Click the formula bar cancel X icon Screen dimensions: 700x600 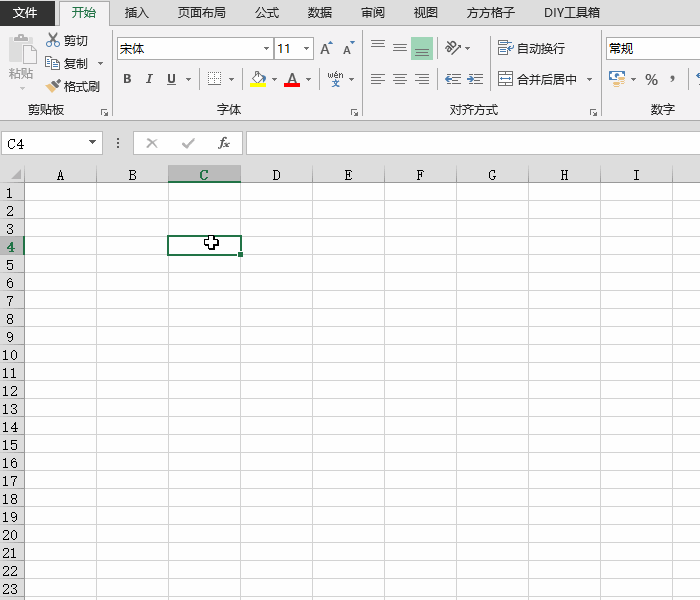[152, 143]
